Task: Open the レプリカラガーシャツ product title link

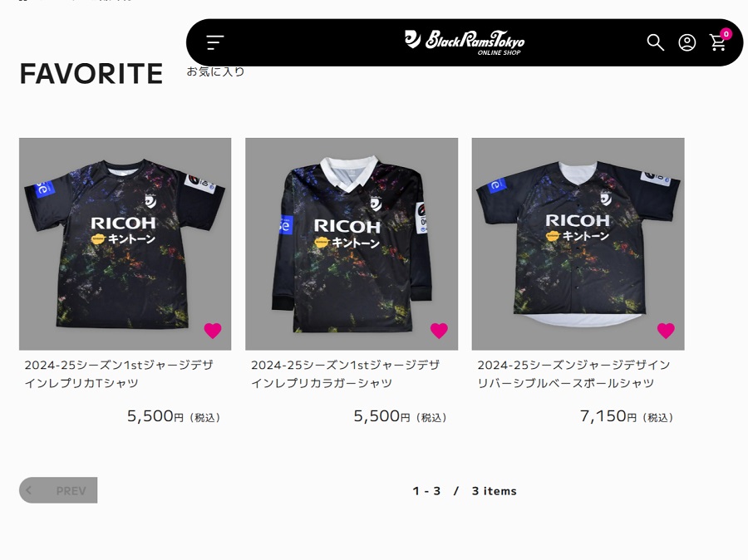Action: click(x=346, y=374)
